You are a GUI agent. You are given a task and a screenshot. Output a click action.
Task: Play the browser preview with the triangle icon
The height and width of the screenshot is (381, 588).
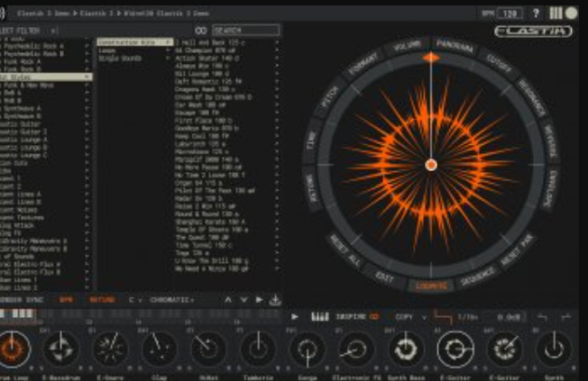tap(259, 300)
